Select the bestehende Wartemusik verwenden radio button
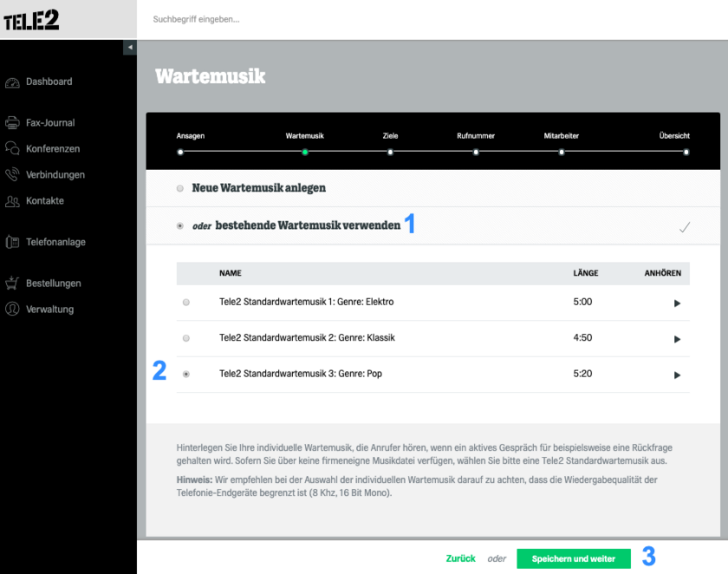The width and height of the screenshot is (728, 574). pyautogui.click(x=180, y=225)
